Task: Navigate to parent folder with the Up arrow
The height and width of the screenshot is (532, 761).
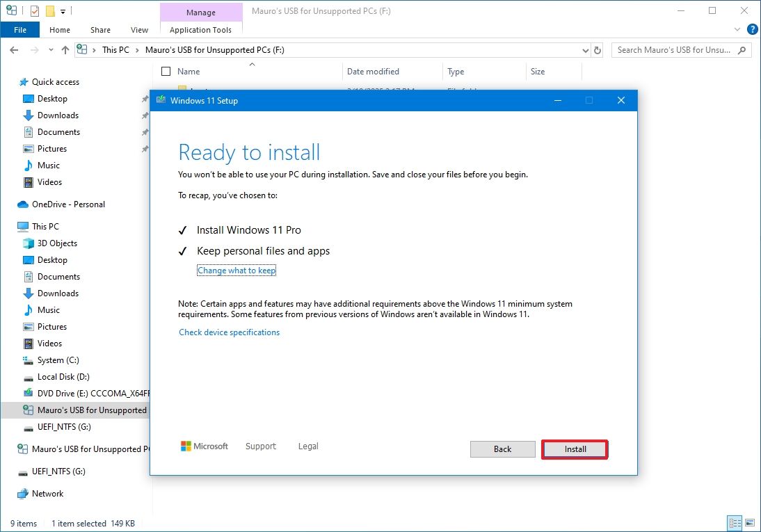Action: pos(65,49)
